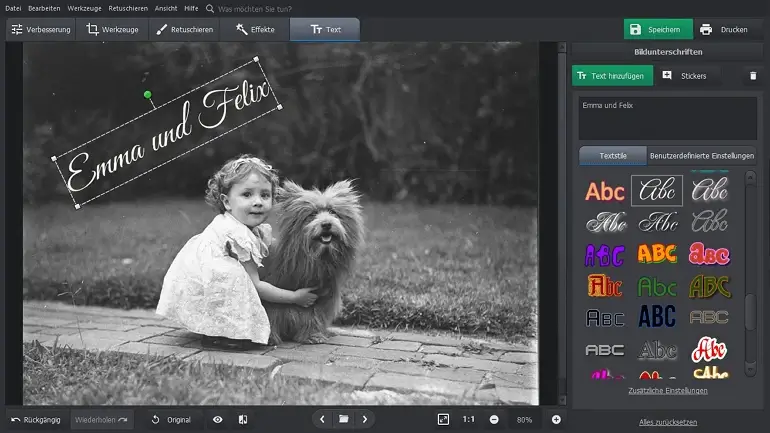Screen dimensions: 770x433
Task: Choose the navy blue bold ABC style
Action: pyautogui.click(x=657, y=317)
